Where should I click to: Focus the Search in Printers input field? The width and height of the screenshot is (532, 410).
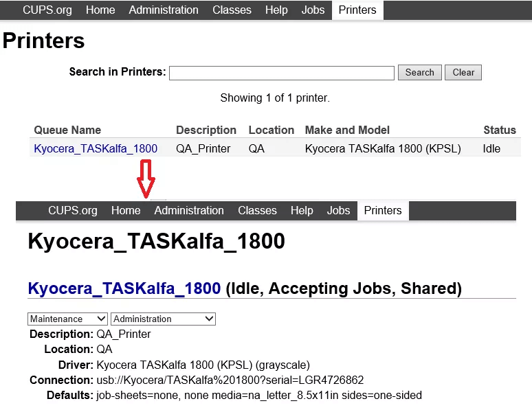coord(282,73)
